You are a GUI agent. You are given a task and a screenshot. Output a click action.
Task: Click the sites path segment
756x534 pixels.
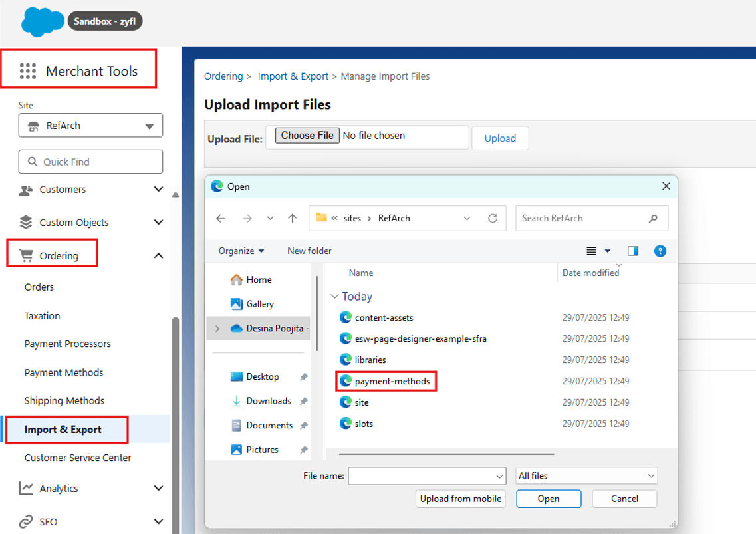coord(352,219)
